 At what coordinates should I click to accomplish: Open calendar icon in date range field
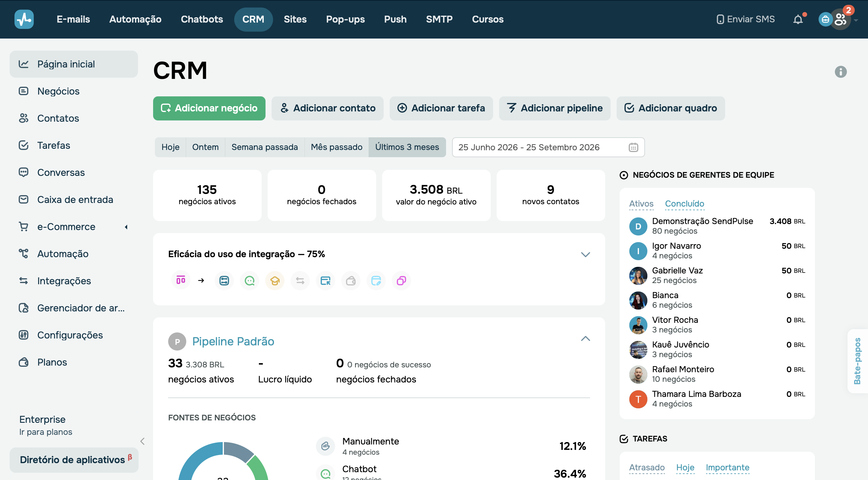pos(634,147)
